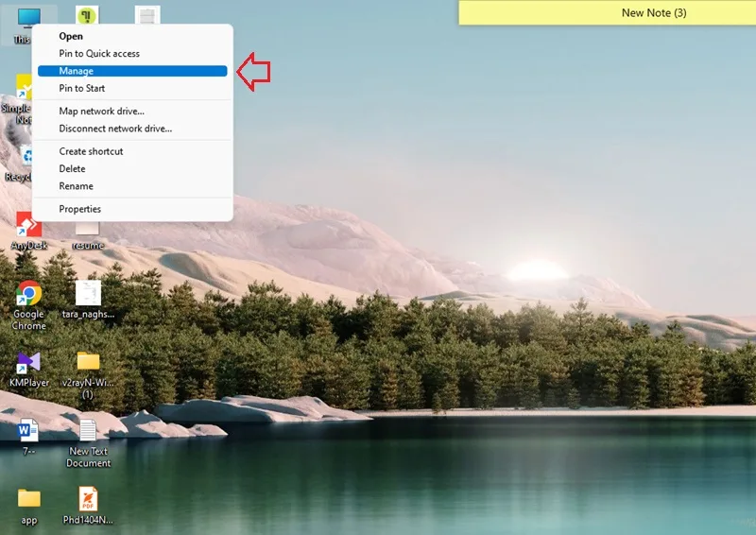Select the Google Chrome desktop icon

tap(28, 305)
